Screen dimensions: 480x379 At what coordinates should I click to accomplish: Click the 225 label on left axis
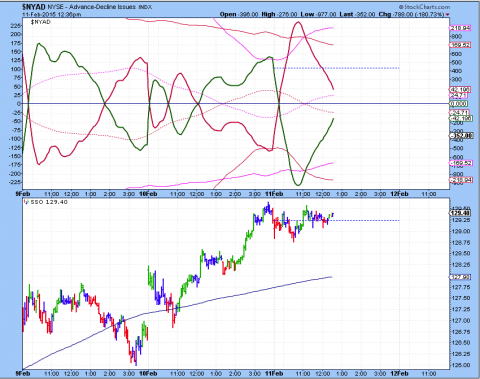pos(16,26)
